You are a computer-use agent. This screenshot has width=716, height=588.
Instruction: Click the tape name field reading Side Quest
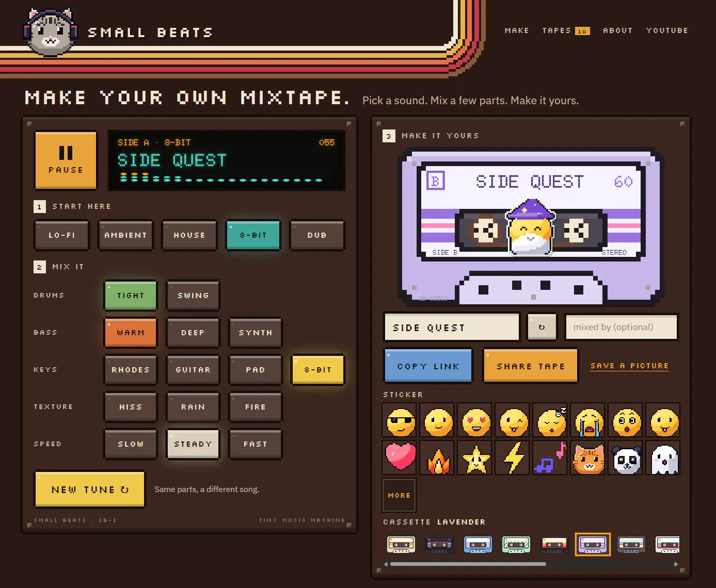pos(452,328)
